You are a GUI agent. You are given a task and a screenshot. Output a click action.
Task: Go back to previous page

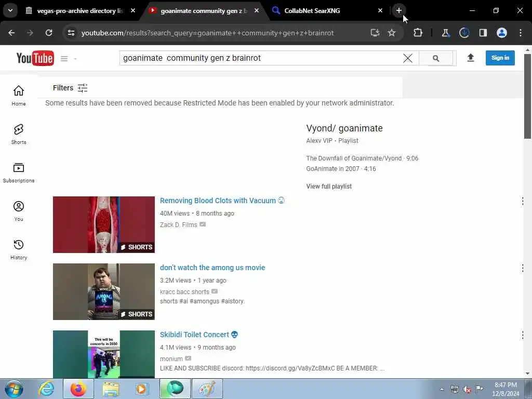11,33
